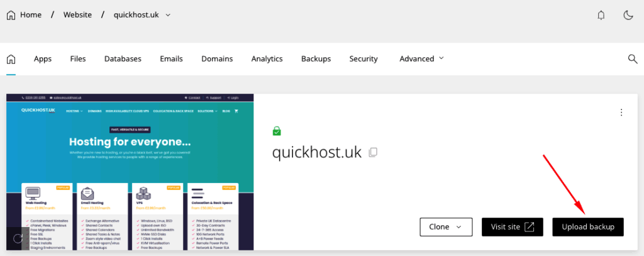Click the Email Hosting card in preview
Screen dimensions: 644x256
click(x=103, y=216)
